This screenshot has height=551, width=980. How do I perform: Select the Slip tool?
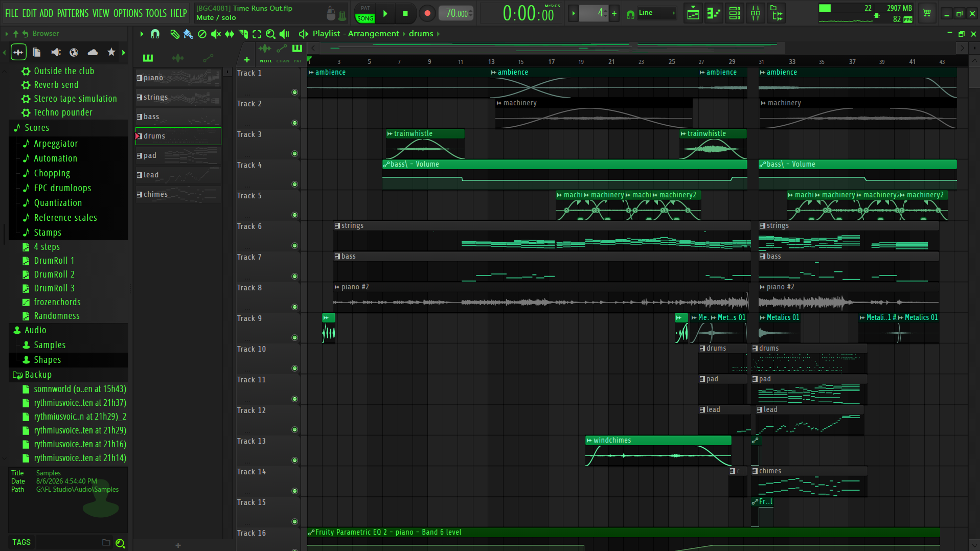coord(230,34)
